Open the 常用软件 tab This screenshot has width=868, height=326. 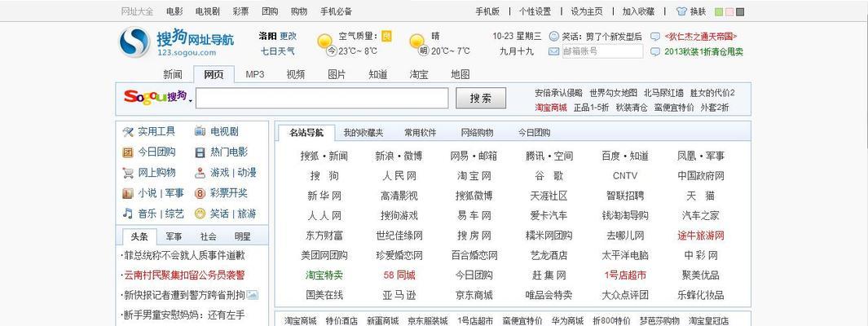pos(421,133)
